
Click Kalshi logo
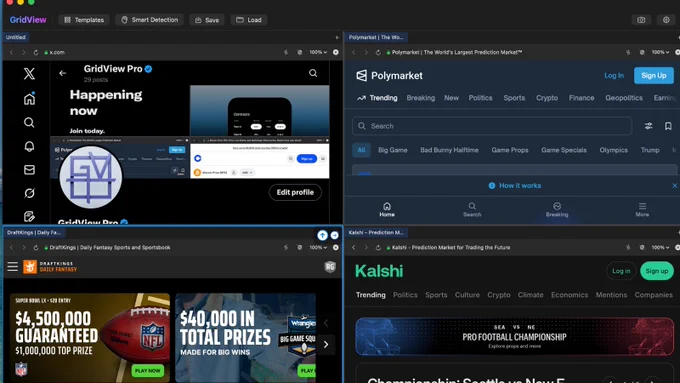pos(379,271)
